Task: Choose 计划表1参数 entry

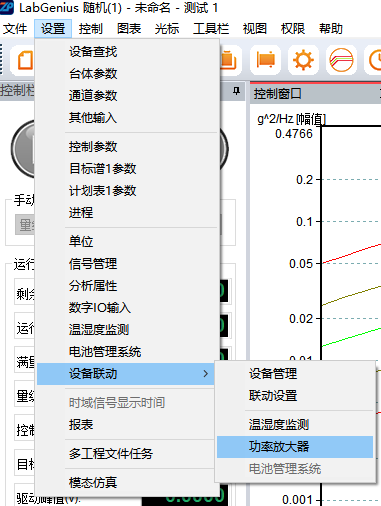Action: pos(127,191)
